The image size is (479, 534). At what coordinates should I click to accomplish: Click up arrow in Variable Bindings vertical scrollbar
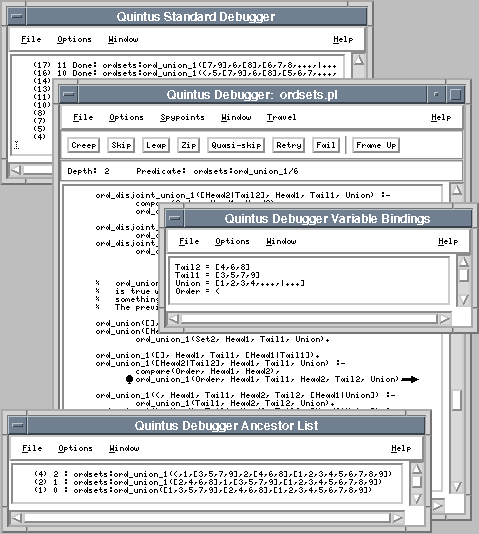click(464, 262)
